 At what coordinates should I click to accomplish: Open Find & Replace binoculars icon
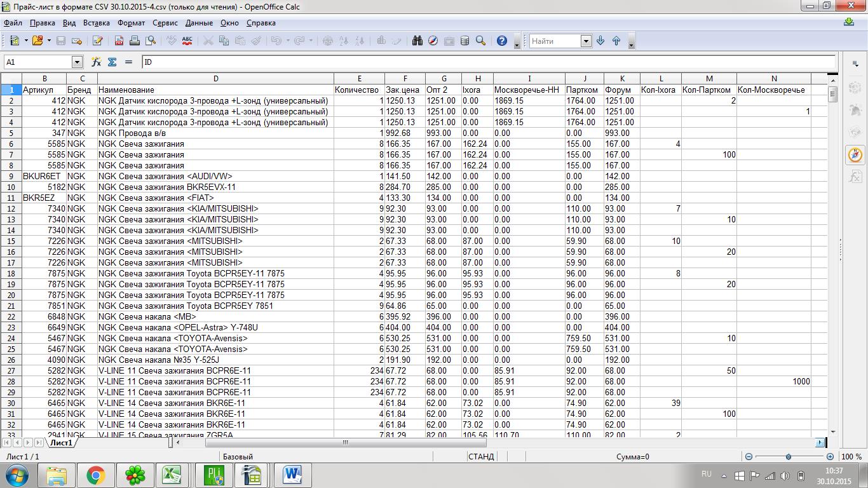pyautogui.click(x=417, y=41)
